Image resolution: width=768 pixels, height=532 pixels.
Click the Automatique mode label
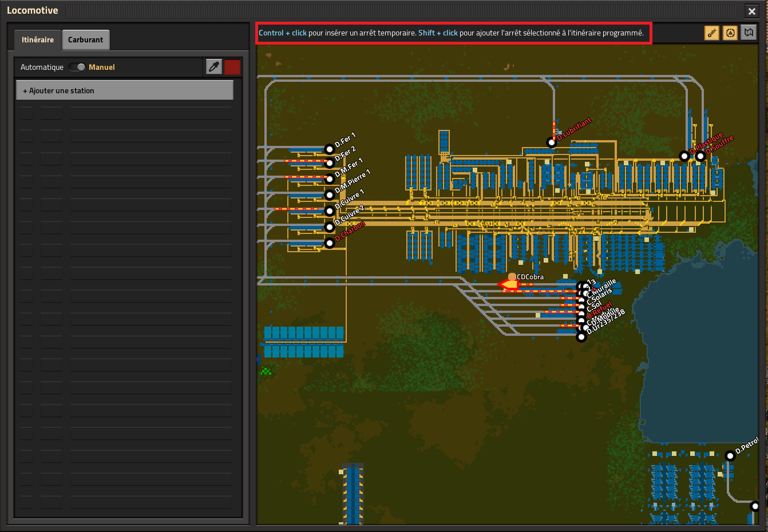click(x=42, y=67)
